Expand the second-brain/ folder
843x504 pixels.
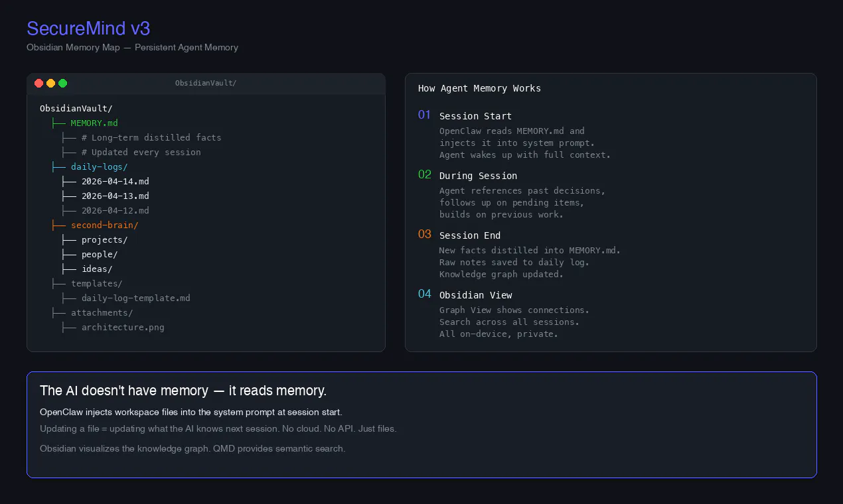coord(105,225)
